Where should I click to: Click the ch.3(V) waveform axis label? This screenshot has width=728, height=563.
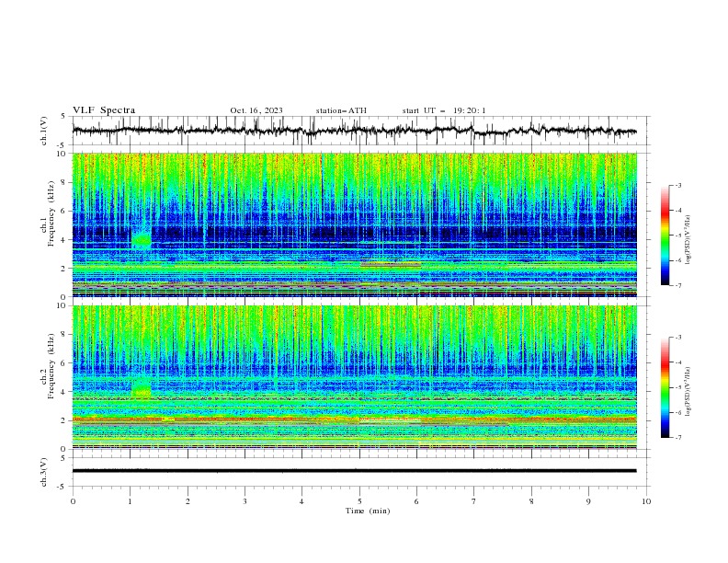(44, 472)
